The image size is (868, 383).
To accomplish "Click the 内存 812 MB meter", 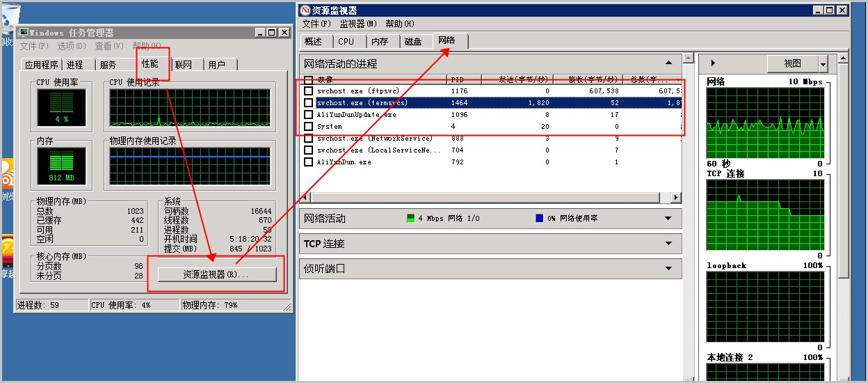I will [62, 167].
